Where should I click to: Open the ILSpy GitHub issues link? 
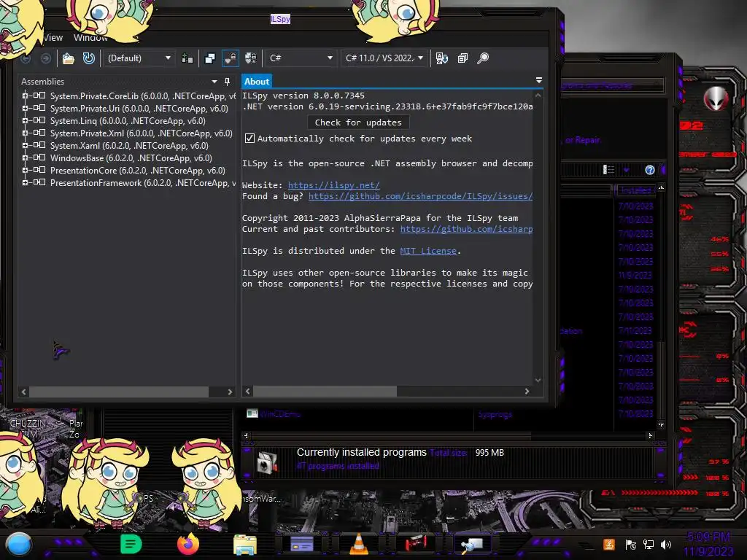(421, 196)
